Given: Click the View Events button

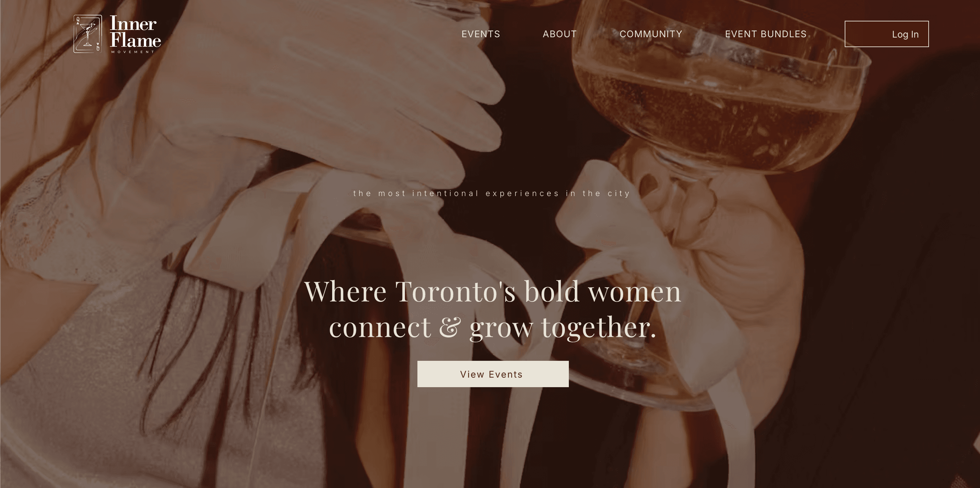Looking at the screenshot, I should (x=493, y=374).
